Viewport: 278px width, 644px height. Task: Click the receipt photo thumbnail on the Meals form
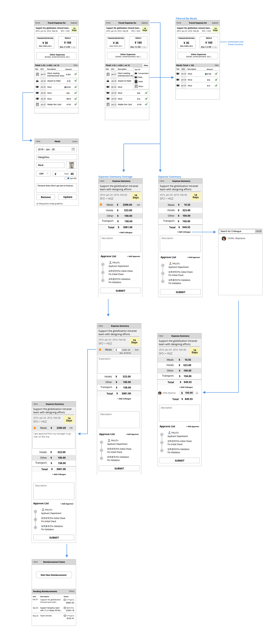(x=72, y=165)
